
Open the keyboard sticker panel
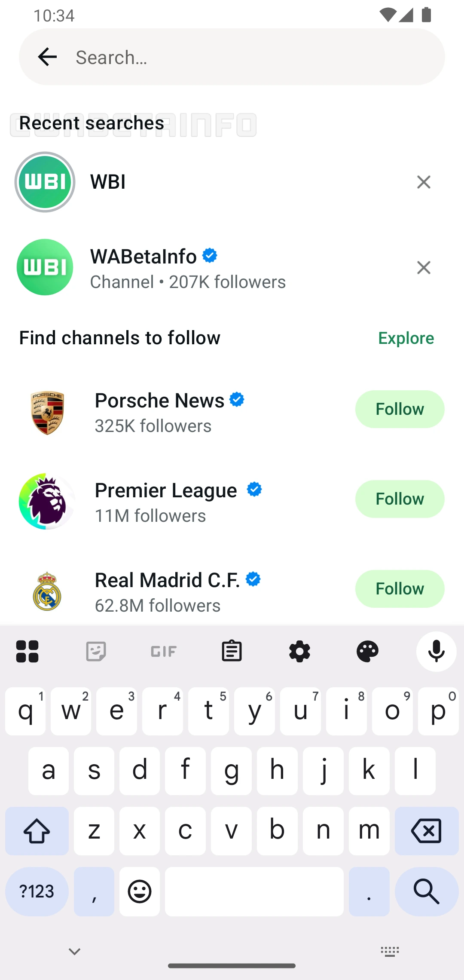pos(96,651)
